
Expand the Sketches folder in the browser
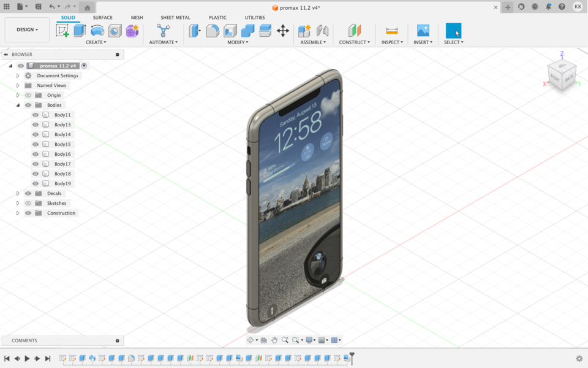[17, 203]
